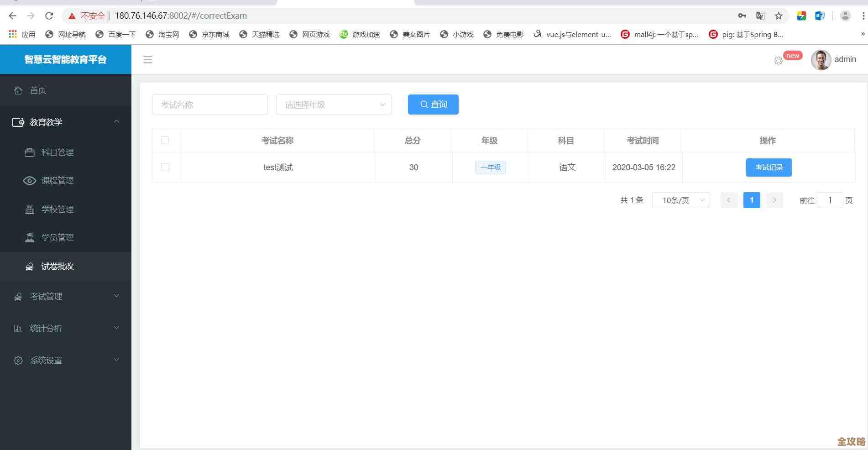Click the 查询 search button
Viewport: 868px width, 450px height.
click(x=433, y=105)
